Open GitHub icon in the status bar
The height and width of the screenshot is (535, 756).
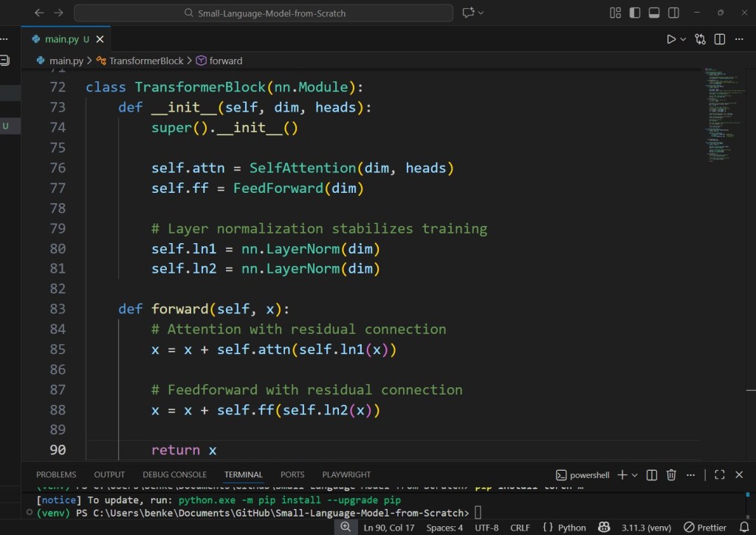(604, 527)
